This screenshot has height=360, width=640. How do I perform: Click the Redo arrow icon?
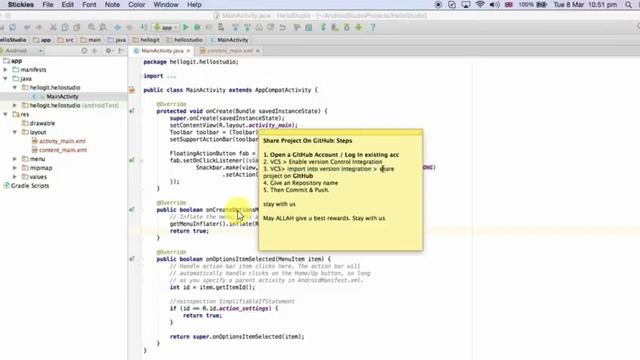pyautogui.click(x=39, y=27)
